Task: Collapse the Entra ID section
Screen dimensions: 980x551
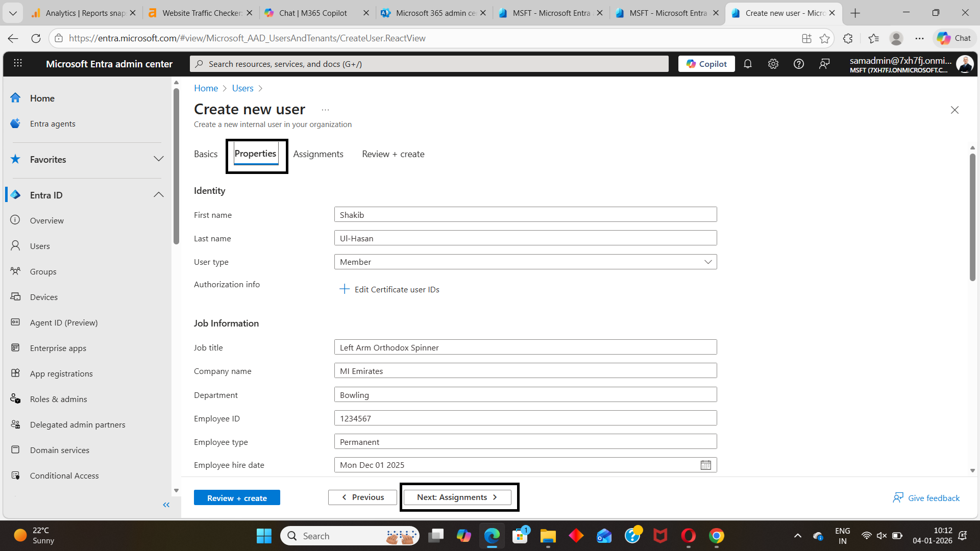Action: click(x=159, y=195)
